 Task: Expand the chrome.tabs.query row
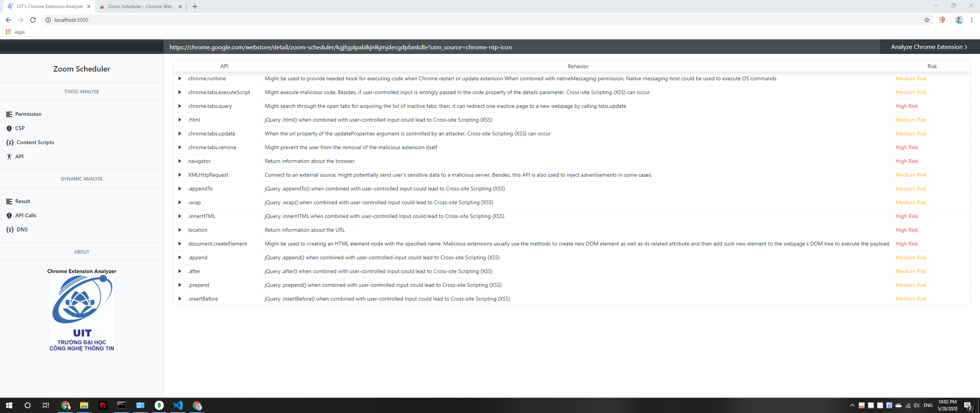(180, 106)
